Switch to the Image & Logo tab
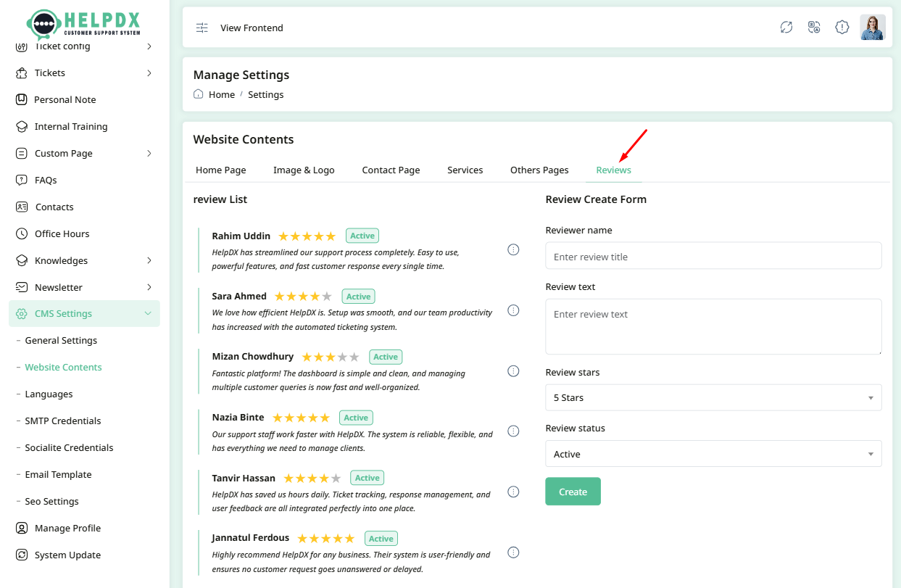Screen dimensions: 901x588 (304, 170)
